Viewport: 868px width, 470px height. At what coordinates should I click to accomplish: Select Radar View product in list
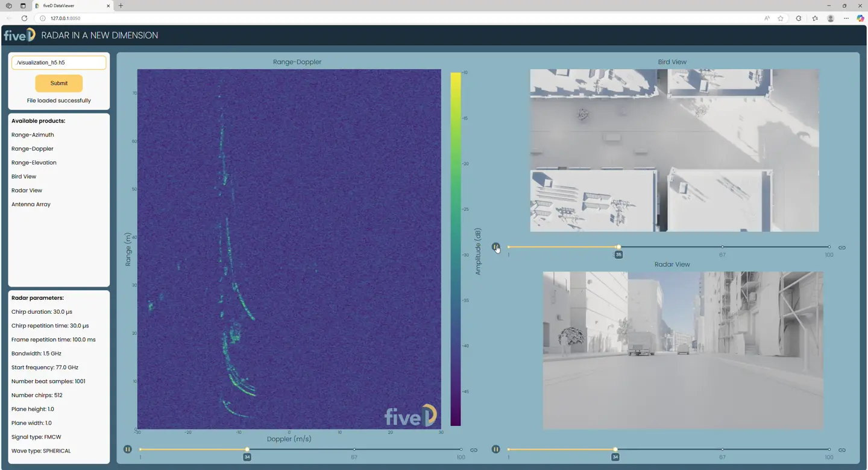pos(27,190)
